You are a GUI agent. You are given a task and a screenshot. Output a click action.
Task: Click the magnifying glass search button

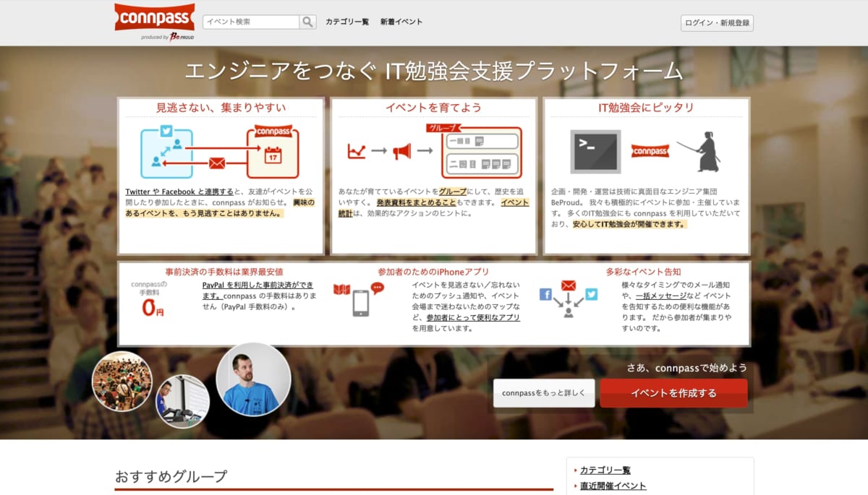point(308,22)
